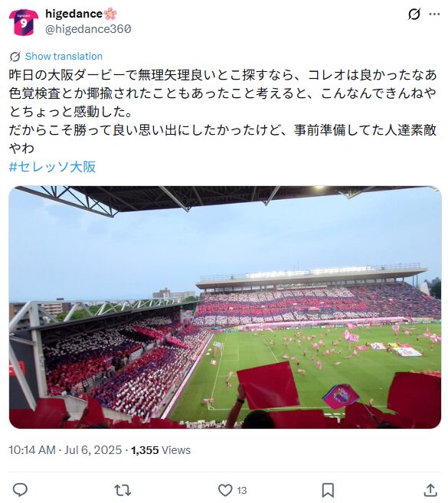This screenshot has height=503, width=448.
Task: Open the stadium photo attachment
Action: point(225,307)
